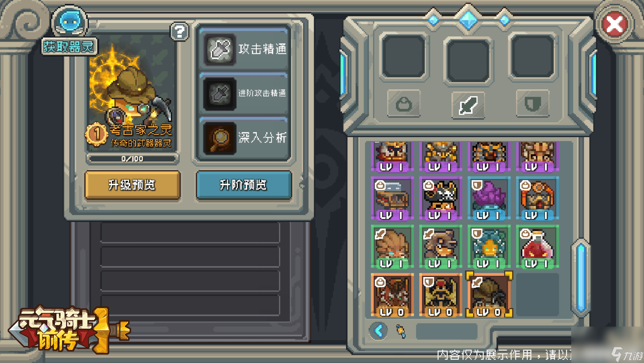Open 升级预览 upgrade preview

click(x=132, y=185)
